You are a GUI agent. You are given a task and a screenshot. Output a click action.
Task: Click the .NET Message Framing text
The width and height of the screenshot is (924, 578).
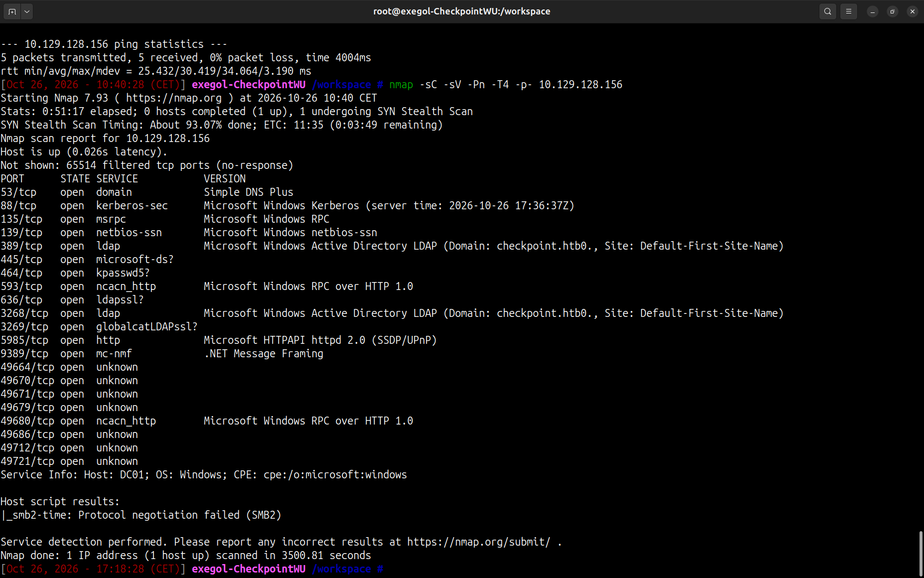(264, 354)
